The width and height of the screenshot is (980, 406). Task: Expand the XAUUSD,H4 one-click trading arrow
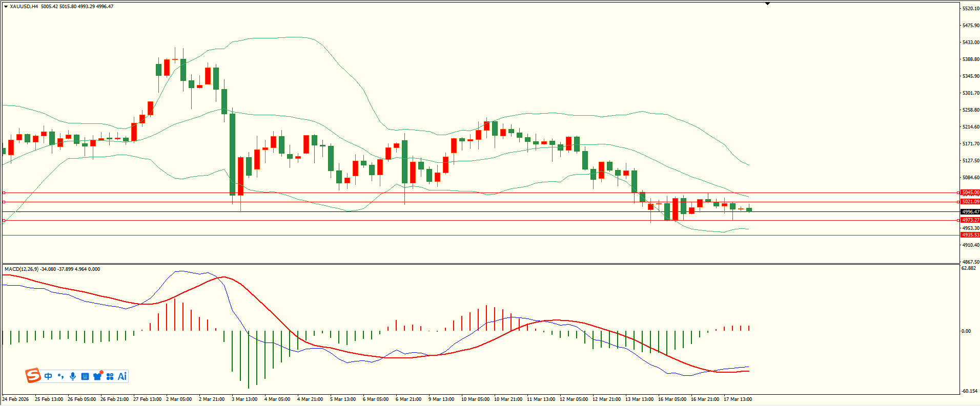6,7
